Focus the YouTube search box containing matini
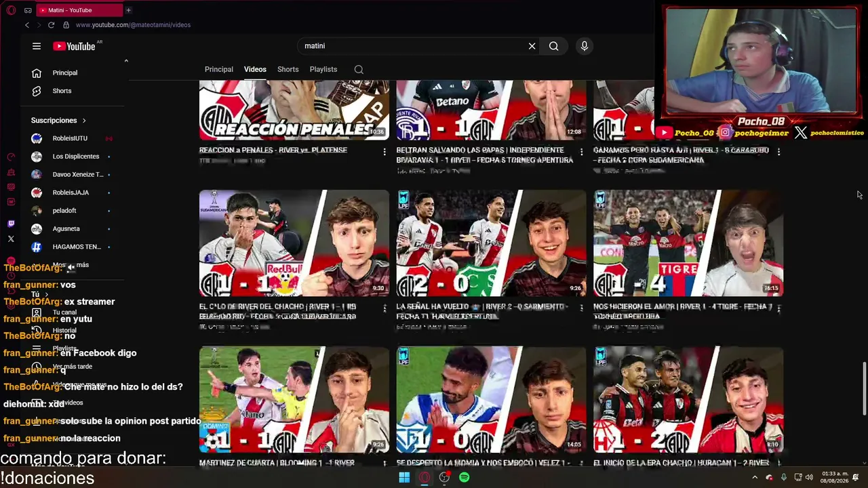 pyautogui.click(x=414, y=46)
